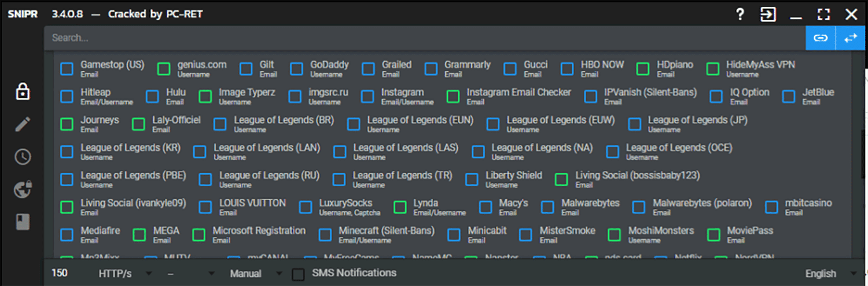Open the English language dropdown
The width and height of the screenshot is (868, 286).
(830, 273)
